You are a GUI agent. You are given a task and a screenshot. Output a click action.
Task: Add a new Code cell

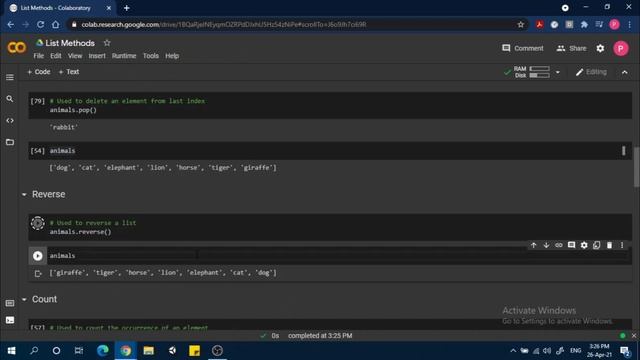tap(38, 72)
